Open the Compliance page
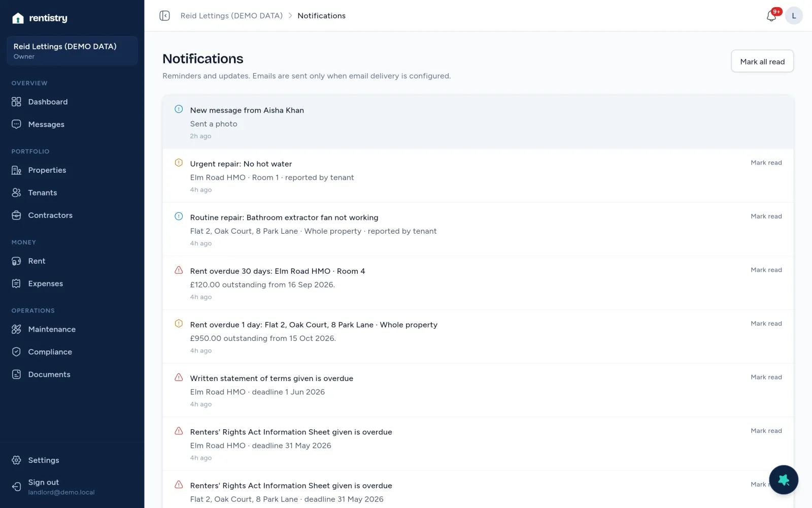The image size is (812, 508). [x=72, y=352]
